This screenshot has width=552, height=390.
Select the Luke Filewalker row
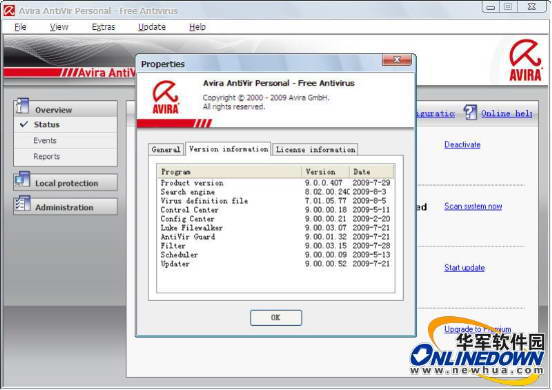[275, 228]
